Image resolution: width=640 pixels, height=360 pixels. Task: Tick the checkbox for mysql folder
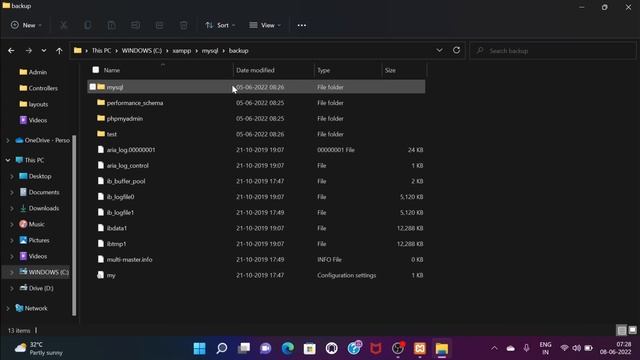coord(93,87)
